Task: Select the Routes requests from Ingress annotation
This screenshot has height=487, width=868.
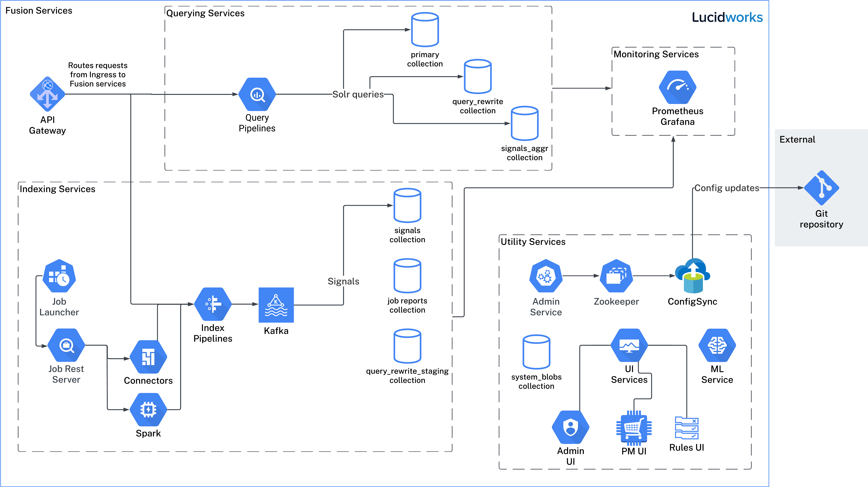Action: pyautogui.click(x=98, y=74)
